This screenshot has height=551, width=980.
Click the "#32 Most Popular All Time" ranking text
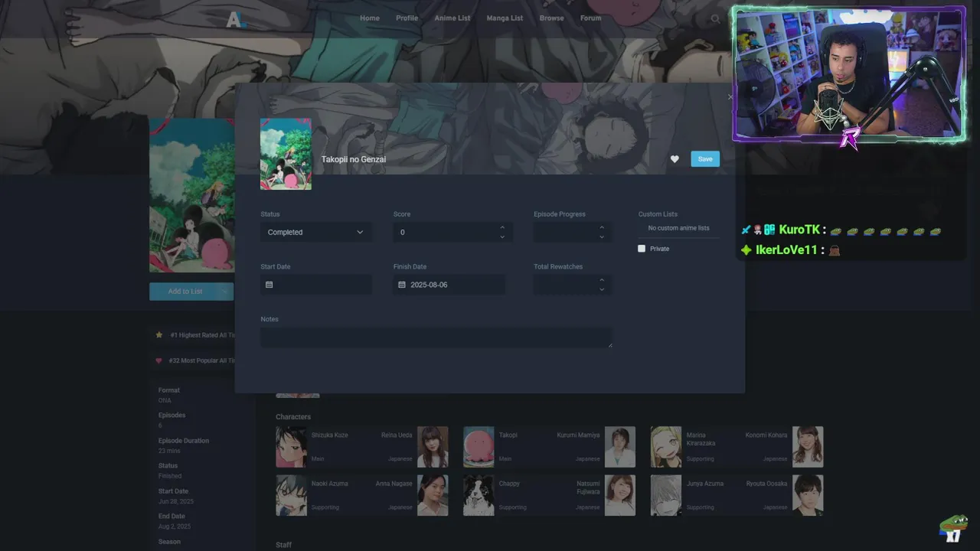202,360
